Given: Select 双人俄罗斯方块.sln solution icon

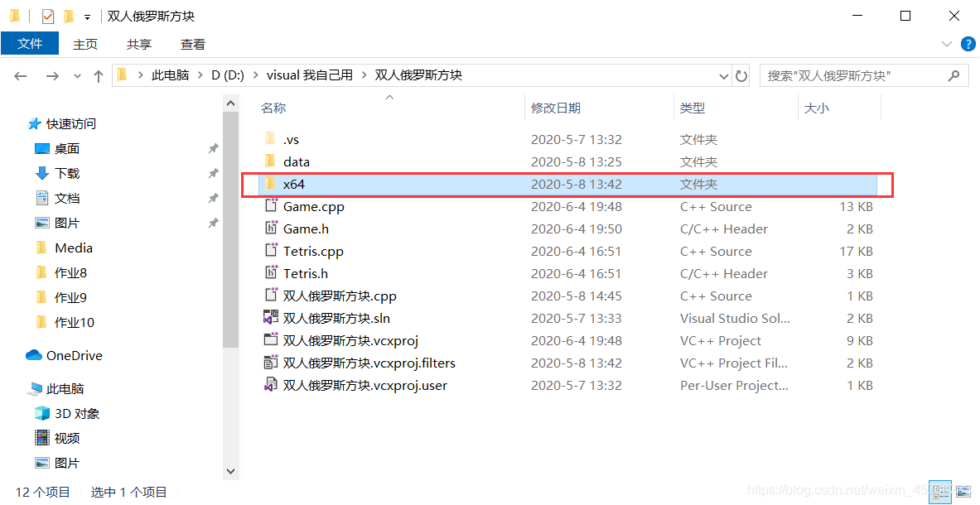Looking at the screenshot, I should [x=271, y=317].
